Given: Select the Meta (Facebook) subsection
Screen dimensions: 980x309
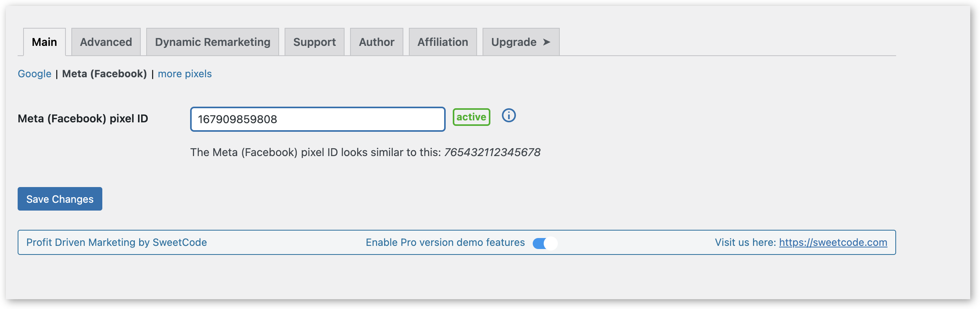Looking at the screenshot, I should click(104, 74).
